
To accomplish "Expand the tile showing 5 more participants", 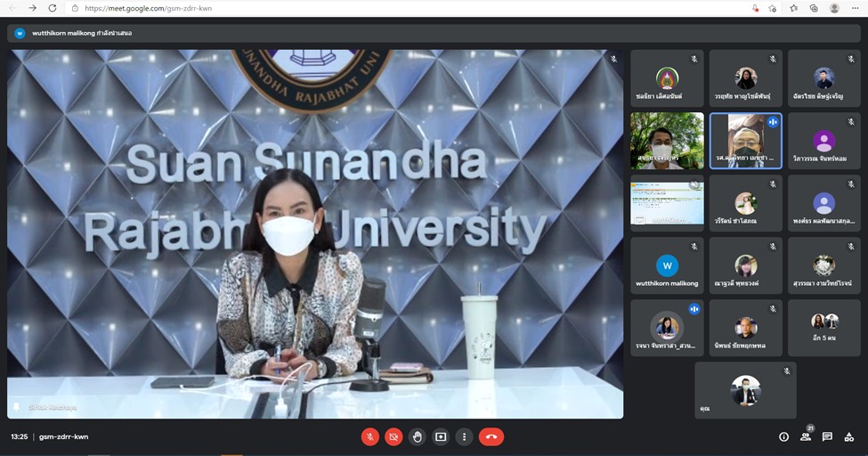I will coord(823,328).
